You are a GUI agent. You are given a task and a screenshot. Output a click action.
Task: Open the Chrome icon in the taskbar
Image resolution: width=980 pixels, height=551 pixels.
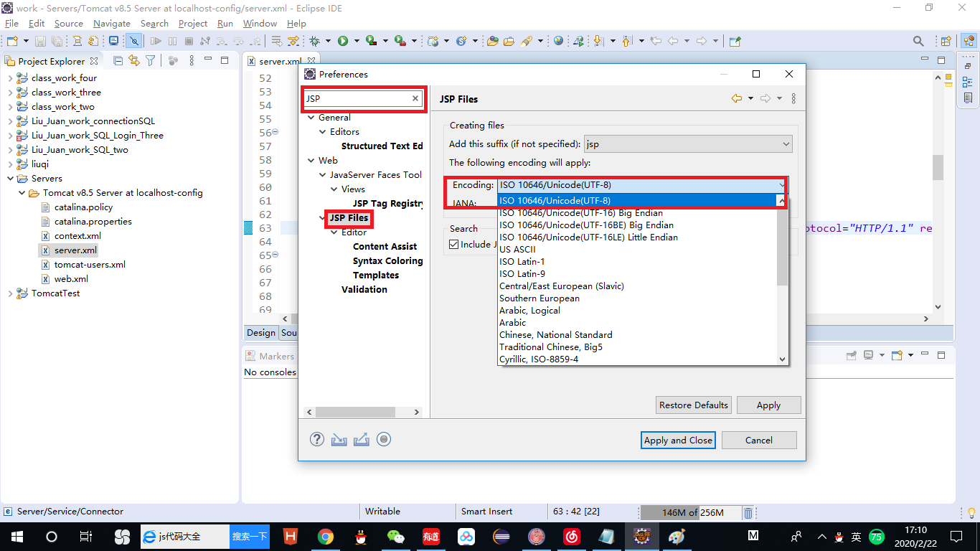point(326,536)
